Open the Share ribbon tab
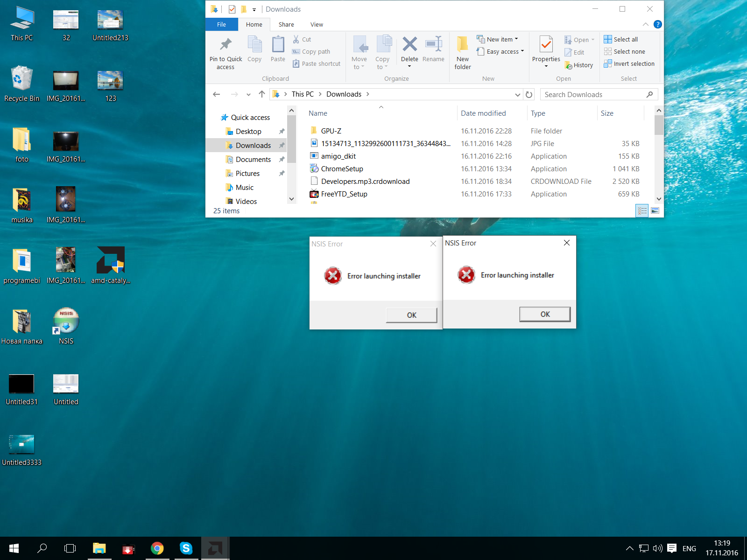Screen dimensions: 747x560 coord(286,25)
